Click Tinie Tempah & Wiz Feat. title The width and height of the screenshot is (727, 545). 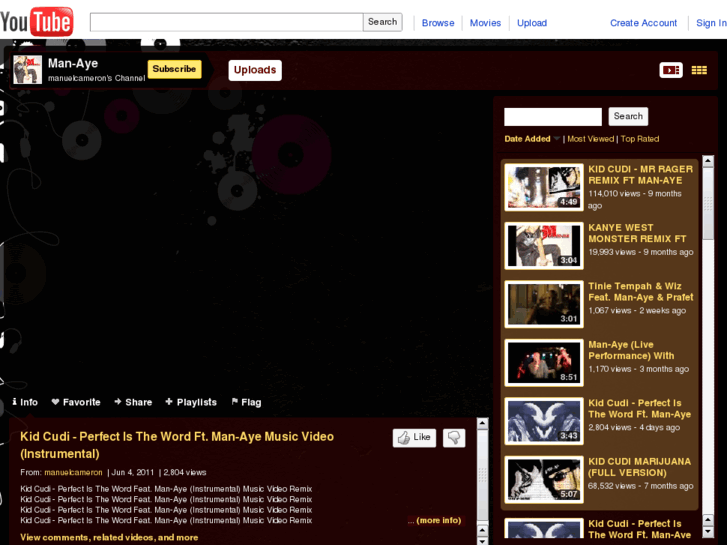(641, 292)
